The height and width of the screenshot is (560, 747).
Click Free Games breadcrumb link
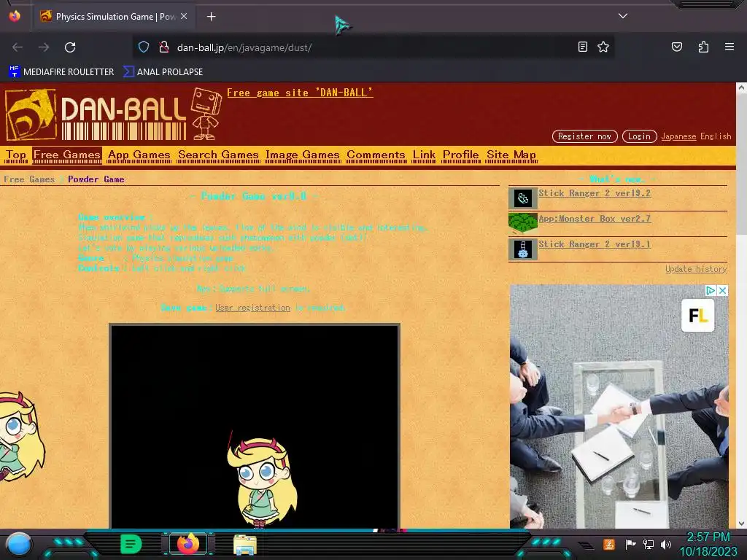29,179
